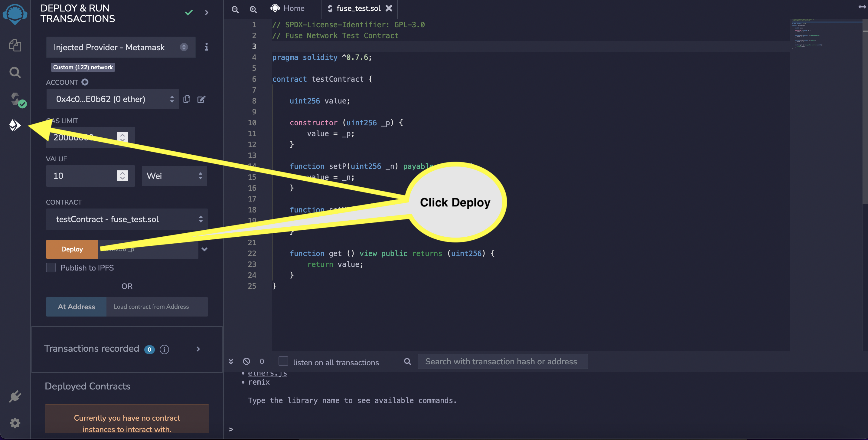Image resolution: width=868 pixels, height=440 pixels.
Task: Enable the Publish to IPFS checkbox
Action: (x=51, y=268)
